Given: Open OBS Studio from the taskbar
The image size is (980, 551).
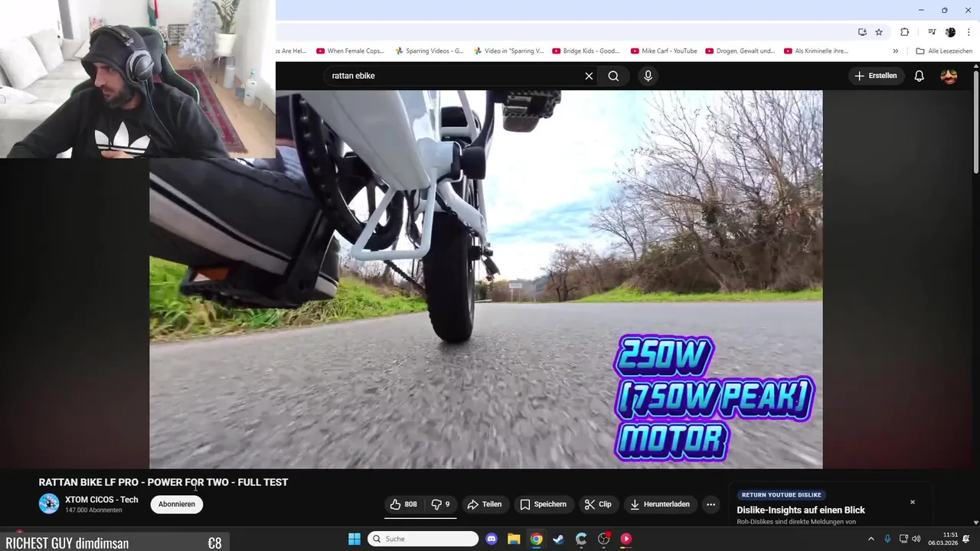Looking at the screenshot, I should coord(603,539).
